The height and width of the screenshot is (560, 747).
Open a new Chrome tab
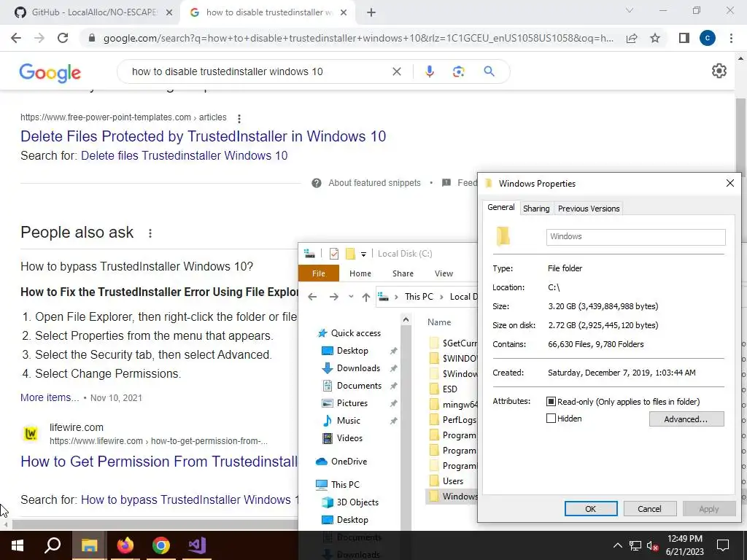pos(371,13)
